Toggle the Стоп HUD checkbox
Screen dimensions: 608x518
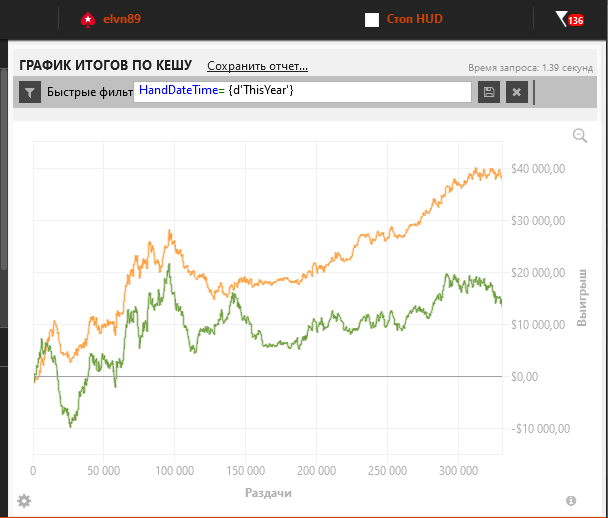(x=372, y=20)
